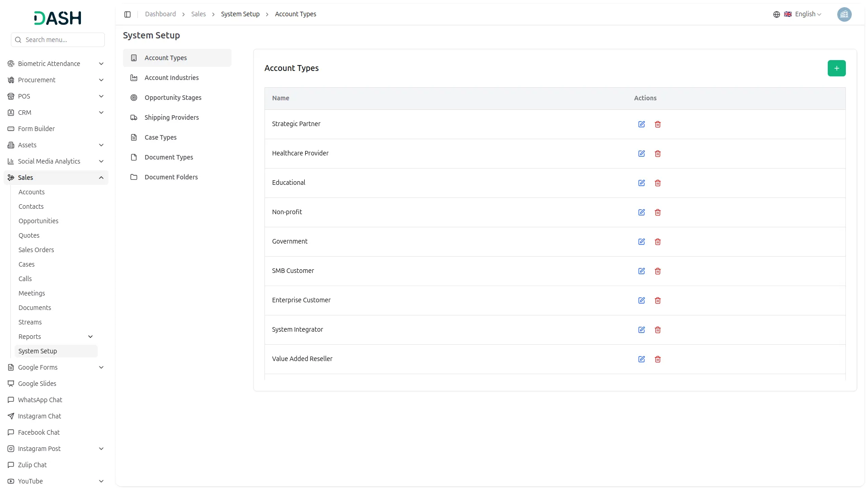Click the edit icon for Strategic Partner
The image size is (868, 488).
coord(641,124)
